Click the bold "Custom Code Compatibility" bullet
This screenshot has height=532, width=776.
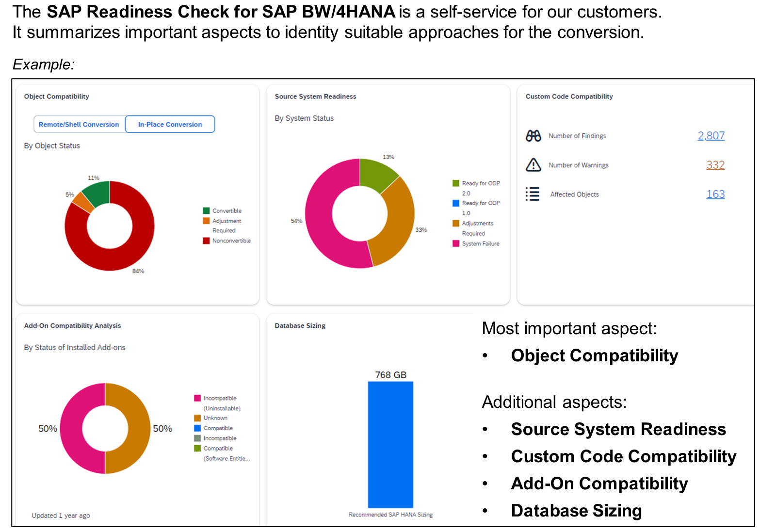624,456
